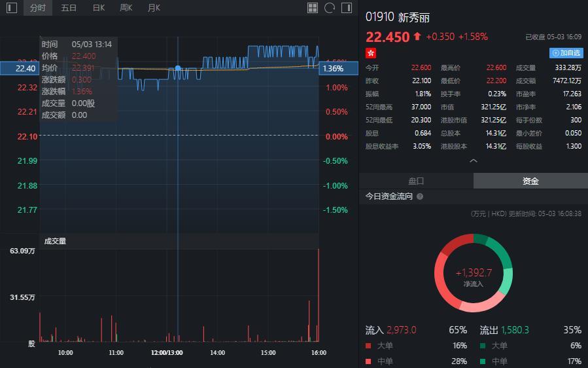
Task: Add stock via 加自选 button
Action: [566, 52]
